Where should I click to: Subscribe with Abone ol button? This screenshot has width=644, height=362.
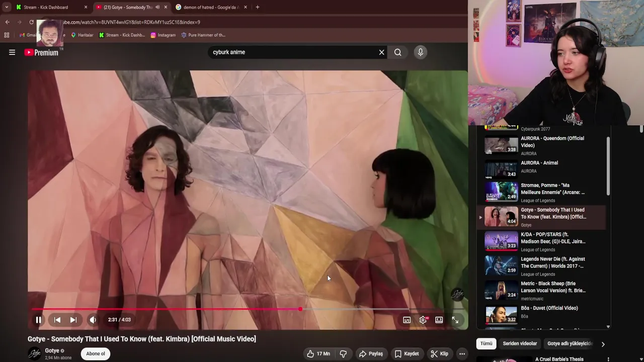point(96,353)
